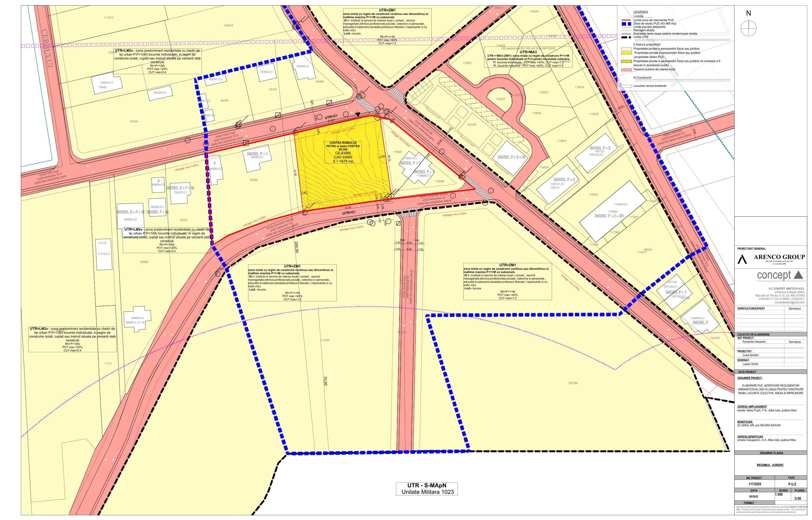This screenshot has height=520, width=812.
Task: Click the pink public land legend swatch
Action: 627,69
